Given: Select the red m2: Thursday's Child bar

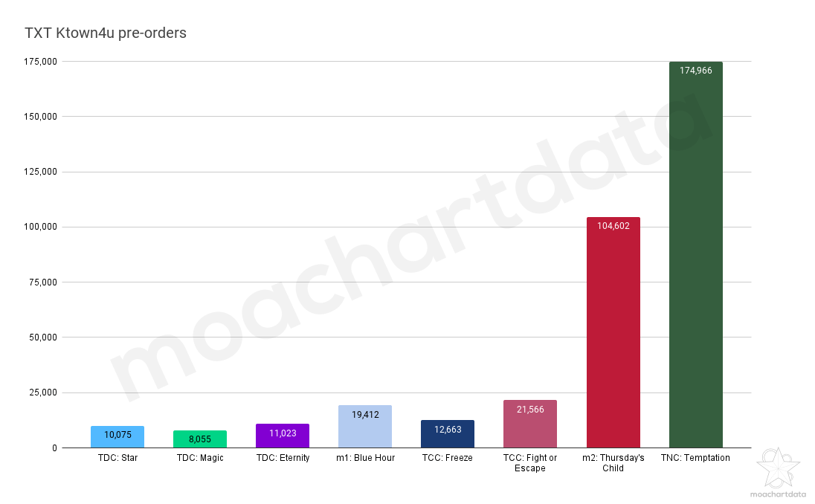Looking at the screenshot, I should (x=613, y=332).
